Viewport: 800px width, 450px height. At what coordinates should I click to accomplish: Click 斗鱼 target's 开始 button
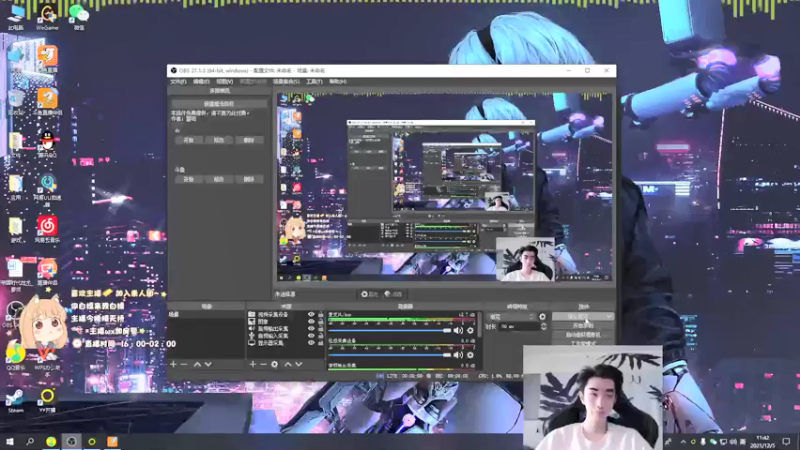[x=188, y=179]
